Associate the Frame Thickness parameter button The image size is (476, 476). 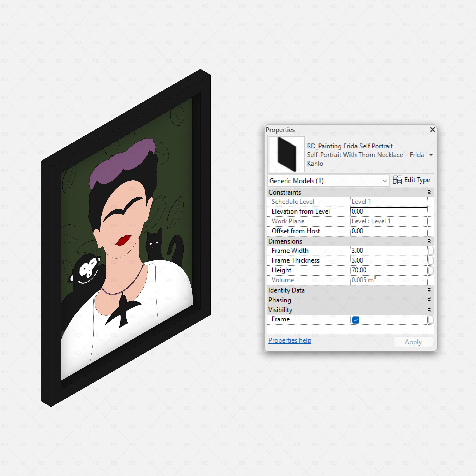click(x=431, y=260)
